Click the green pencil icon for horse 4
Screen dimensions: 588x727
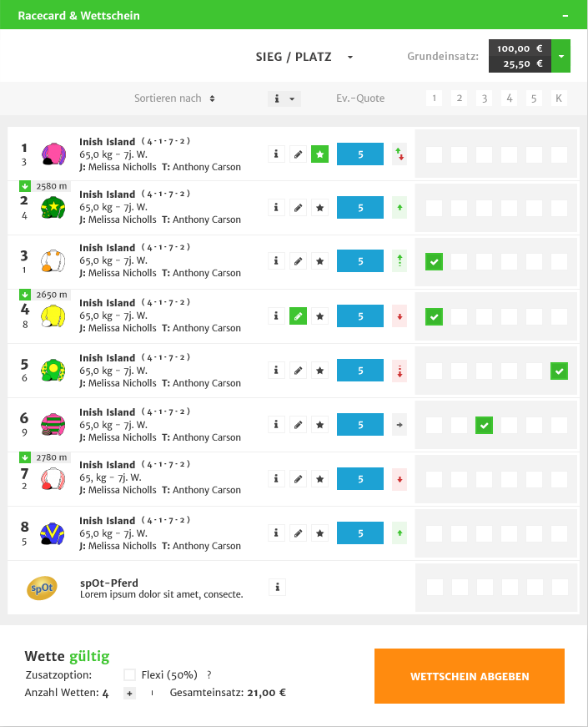(298, 316)
